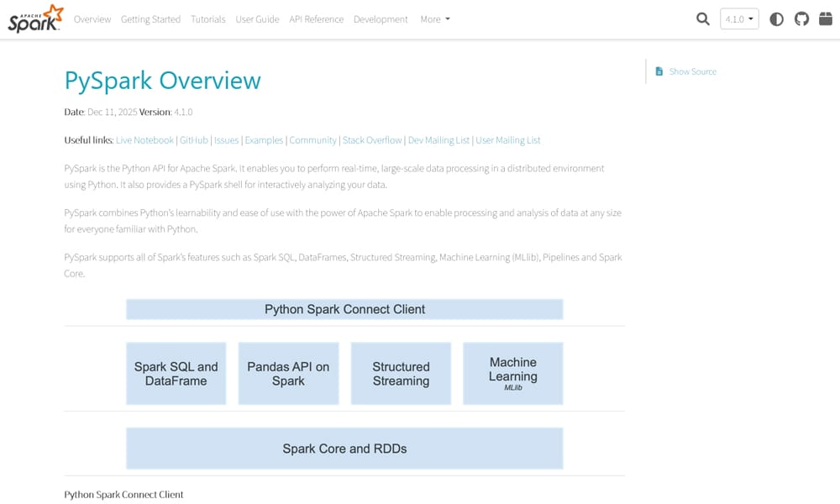Open the Dev Mailing List link
The image size is (840, 504).
438,139
